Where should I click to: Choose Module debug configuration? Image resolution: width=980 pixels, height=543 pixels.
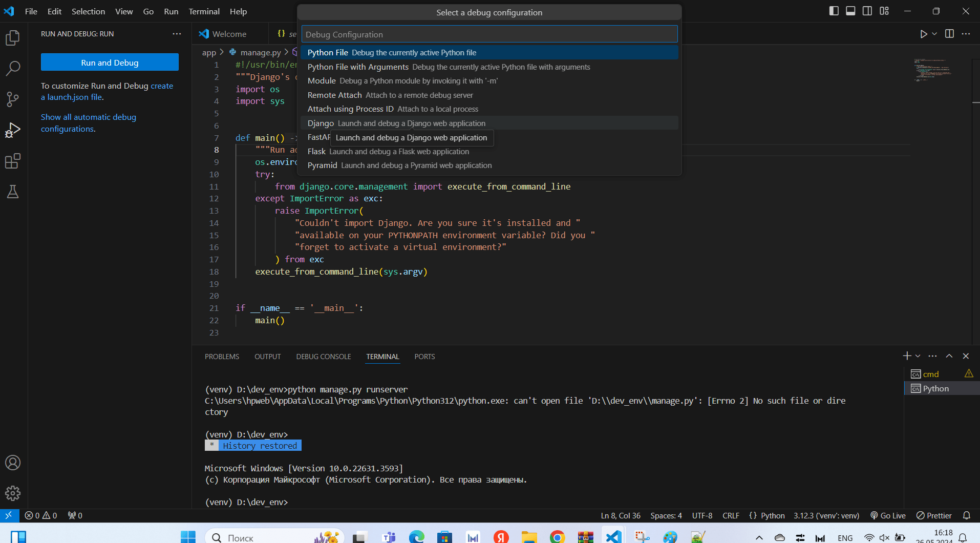pyautogui.click(x=489, y=80)
